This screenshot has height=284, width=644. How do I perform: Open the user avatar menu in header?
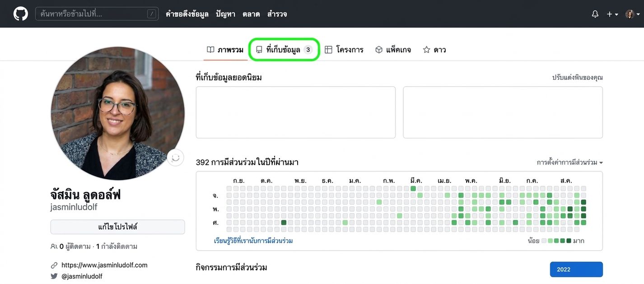[x=632, y=14]
